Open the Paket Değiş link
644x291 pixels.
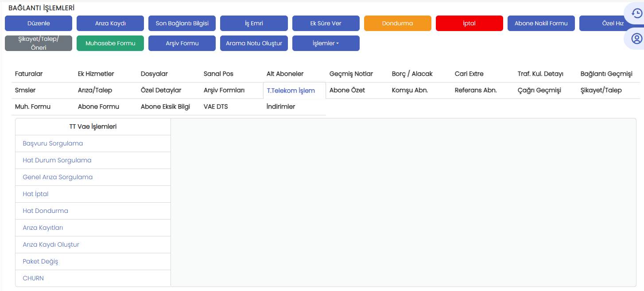coord(40,261)
